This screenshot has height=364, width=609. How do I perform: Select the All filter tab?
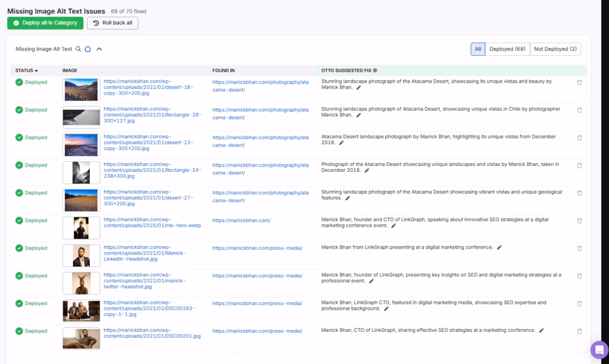click(x=478, y=49)
